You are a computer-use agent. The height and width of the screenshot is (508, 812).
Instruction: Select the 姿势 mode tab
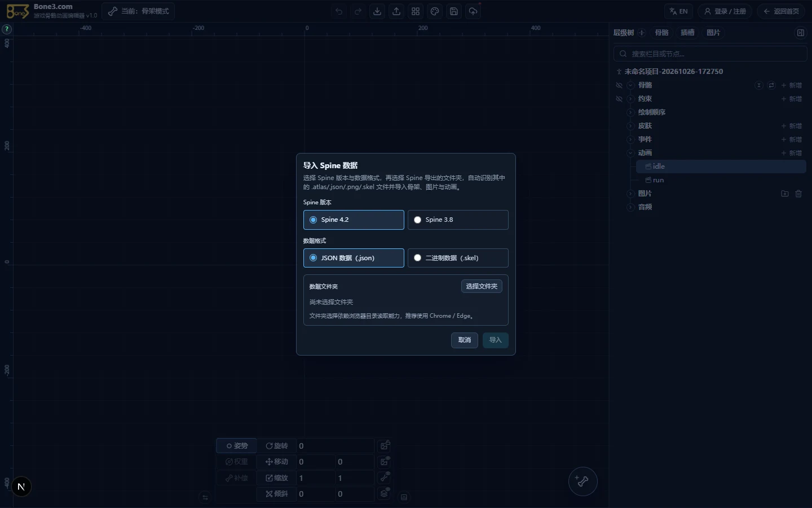tap(237, 446)
